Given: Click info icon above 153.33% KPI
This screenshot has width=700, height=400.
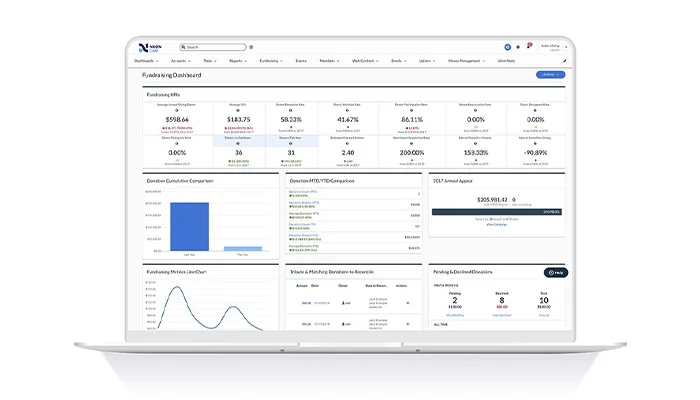Looking at the screenshot, I should (x=475, y=144).
